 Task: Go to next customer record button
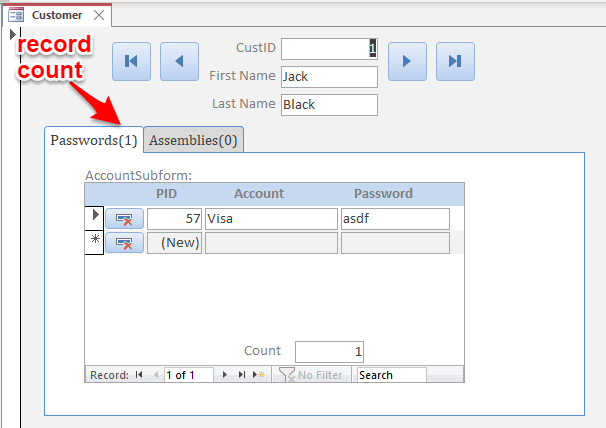407,61
